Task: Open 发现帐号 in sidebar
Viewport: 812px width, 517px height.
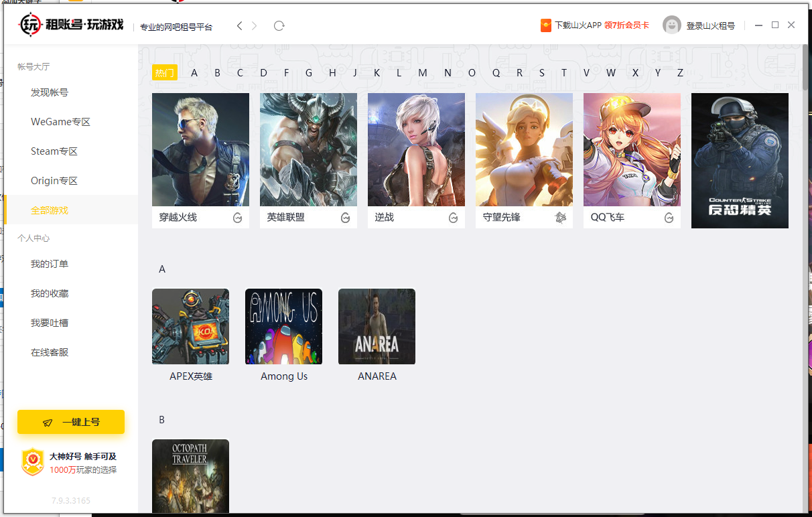Action: tap(50, 92)
